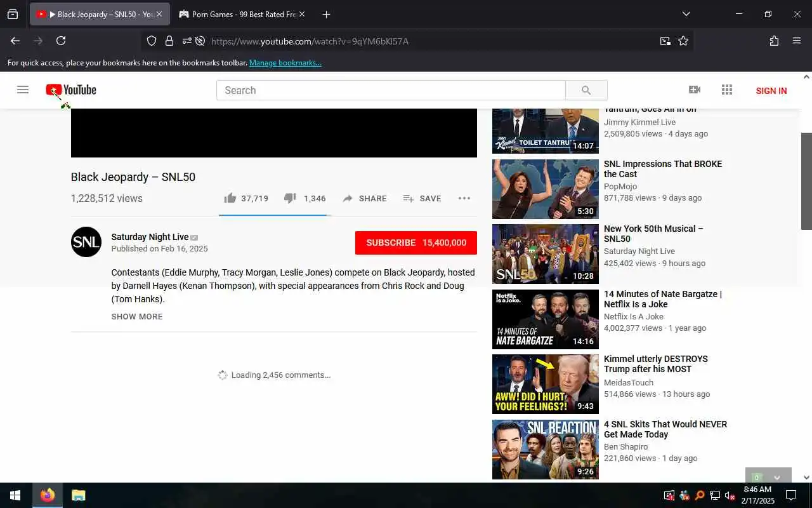Click the orange magnifier tray icon
Viewport: 812px width, 508px height.
(x=700, y=495)
